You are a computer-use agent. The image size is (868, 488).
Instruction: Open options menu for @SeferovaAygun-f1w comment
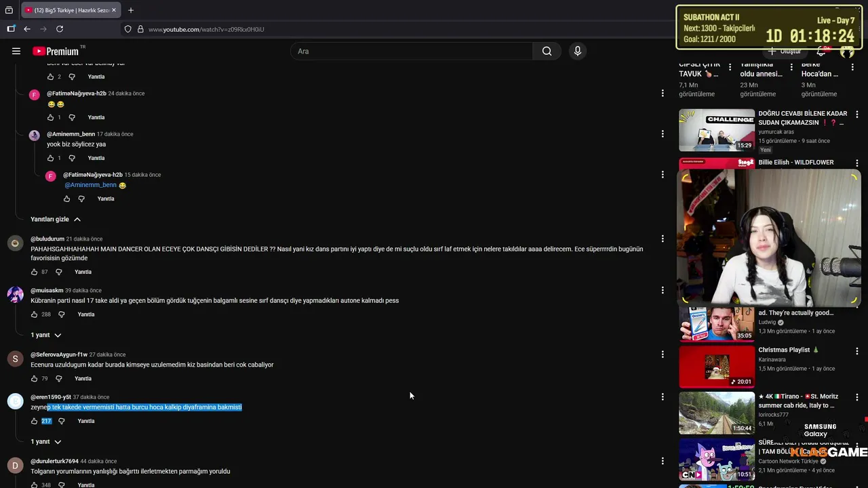[663, 354]
